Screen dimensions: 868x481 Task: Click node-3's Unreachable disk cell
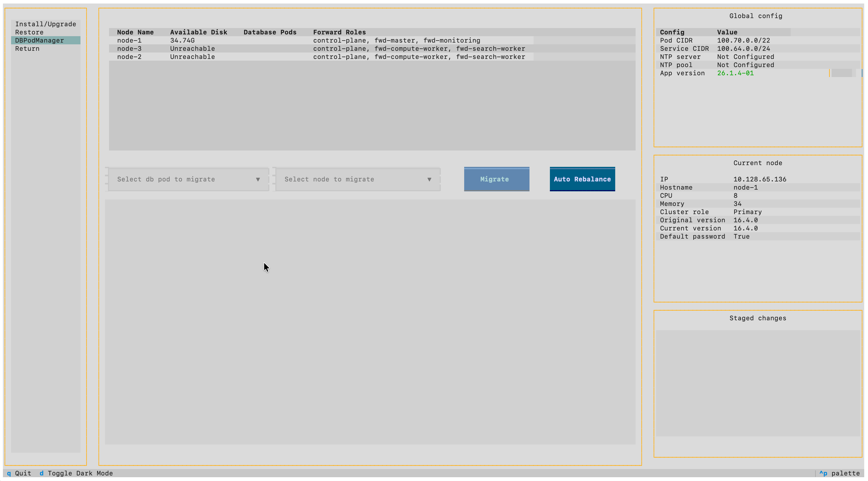click(x=192, y=48)
